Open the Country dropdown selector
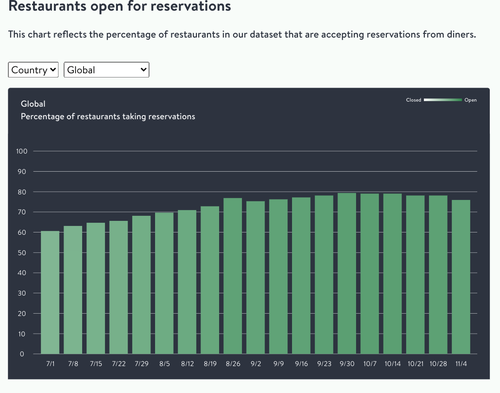 tap(33, 70)
